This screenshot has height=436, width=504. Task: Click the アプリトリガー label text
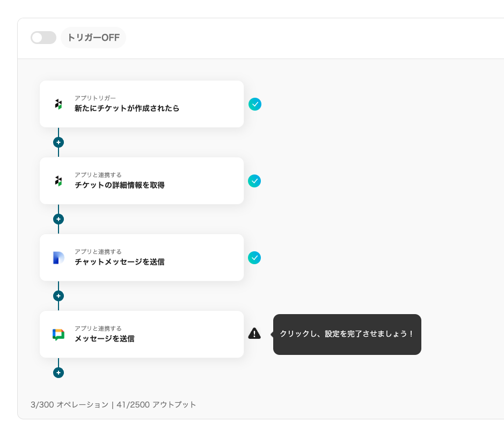[x=95, y=98]
